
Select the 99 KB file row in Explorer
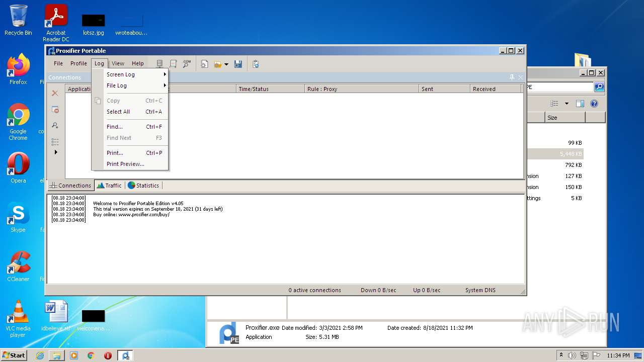point(555,143)
